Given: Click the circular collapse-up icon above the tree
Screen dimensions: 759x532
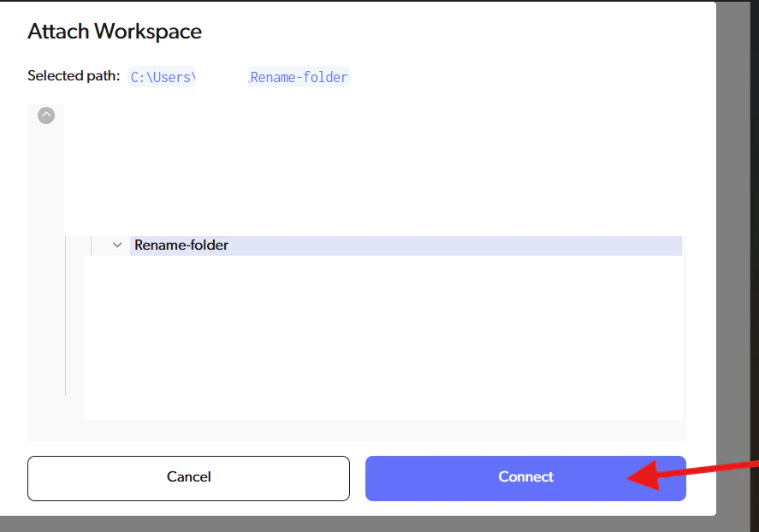Looking at the screenshot, I should [46, 115].
